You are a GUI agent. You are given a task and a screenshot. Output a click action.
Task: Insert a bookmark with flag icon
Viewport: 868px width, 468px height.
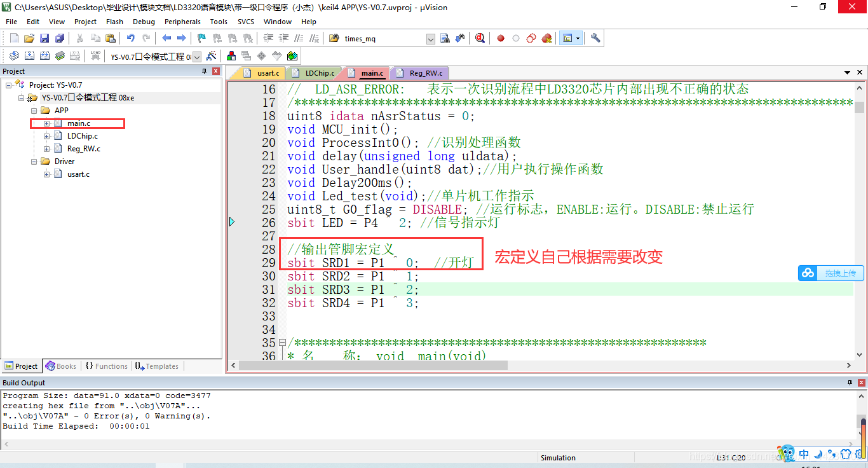(x=201, y=38)
